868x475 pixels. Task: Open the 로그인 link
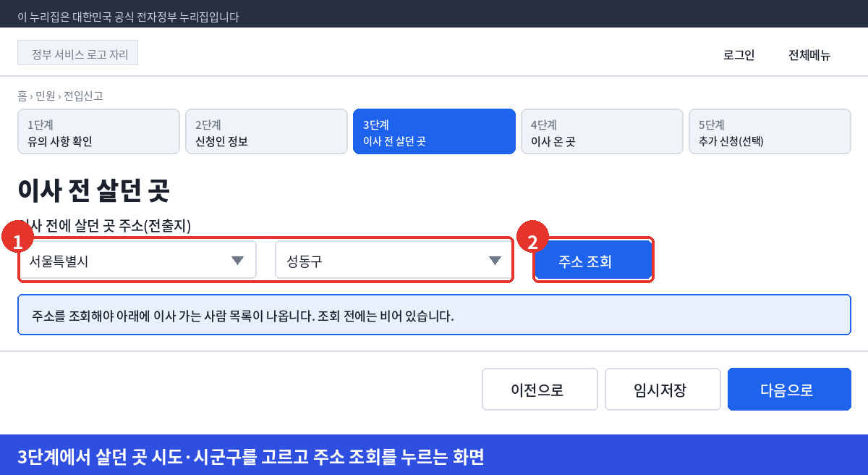(739, 55)
